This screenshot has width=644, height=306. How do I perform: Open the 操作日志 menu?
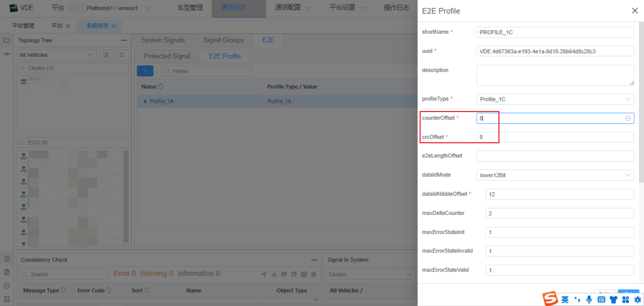pyautogui.click(x=396, y=8)
